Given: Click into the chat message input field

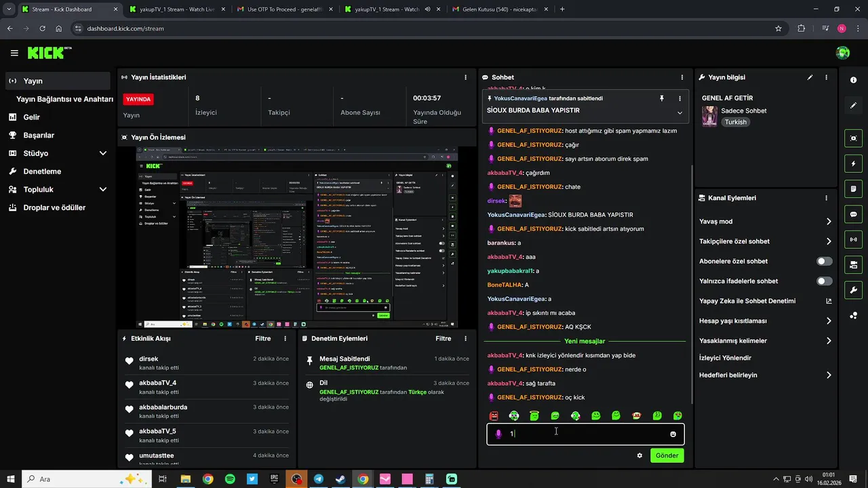Looking at the screenshot, I should click(585, 434).
